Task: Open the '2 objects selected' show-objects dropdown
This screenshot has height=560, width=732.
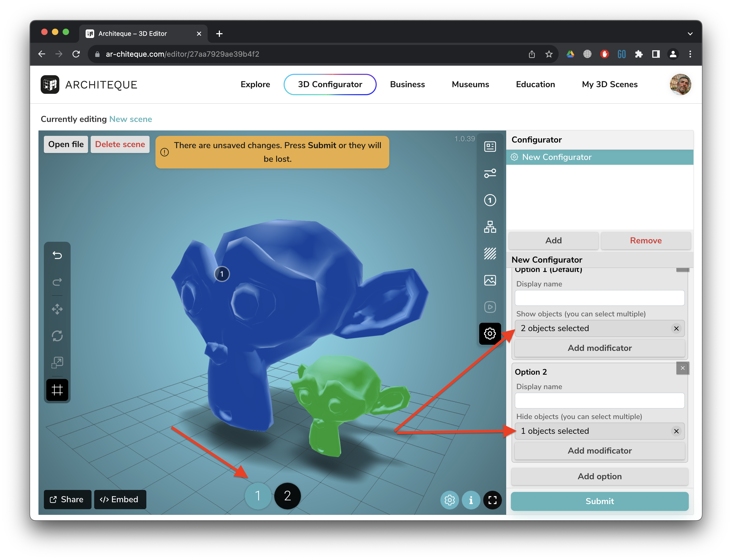Action: pyautogui.click(x=594, y=328)
